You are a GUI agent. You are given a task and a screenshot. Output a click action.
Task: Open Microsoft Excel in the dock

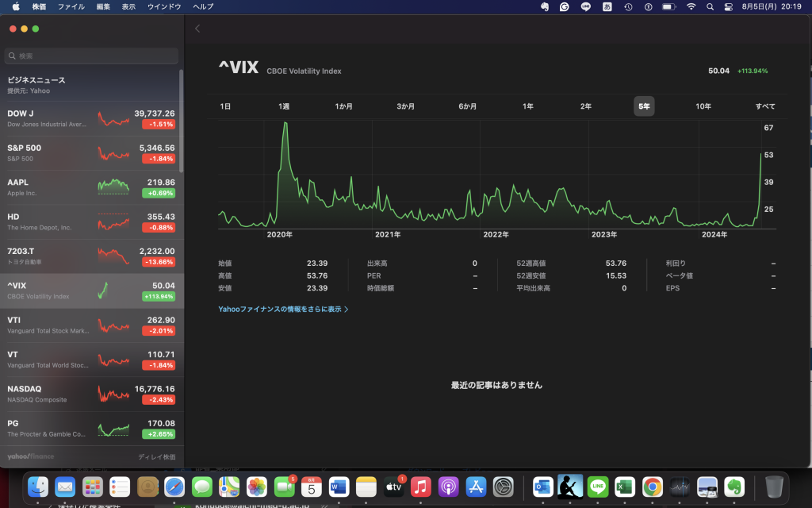click(625, 487)
